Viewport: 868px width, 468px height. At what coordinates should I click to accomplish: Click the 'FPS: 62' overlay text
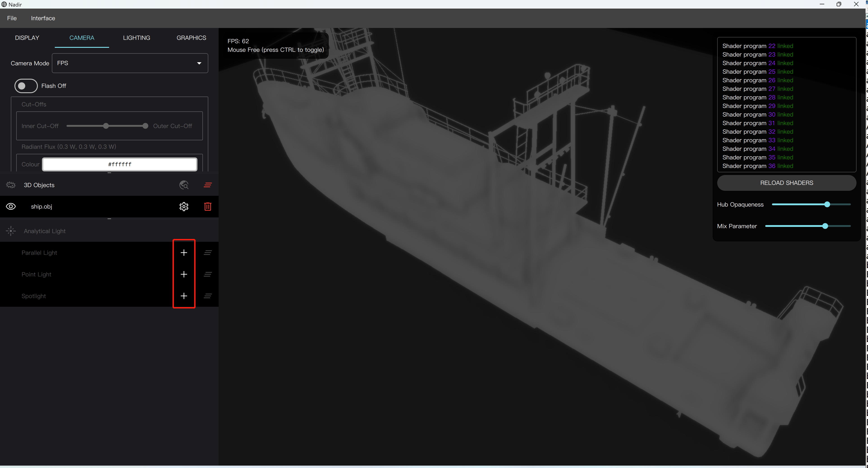[x=238, y=41]
